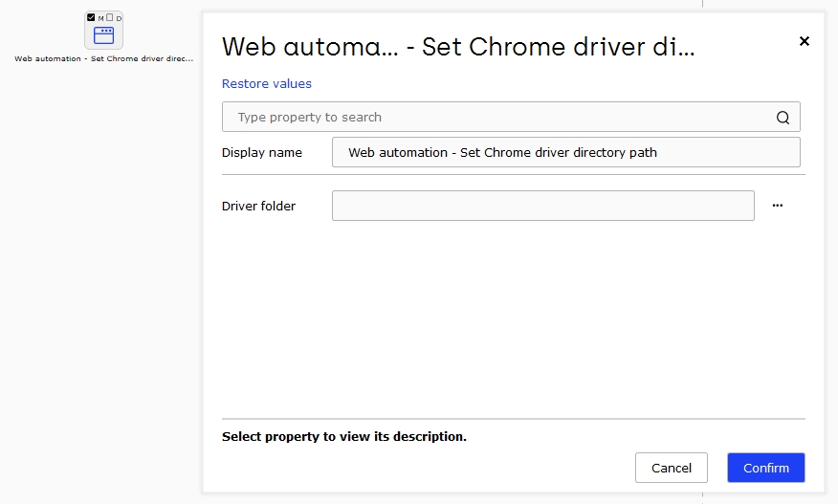Click the Confirm button
Viewport: 838px width, 504px height.
pyautogui.click(x=766, y=469)
